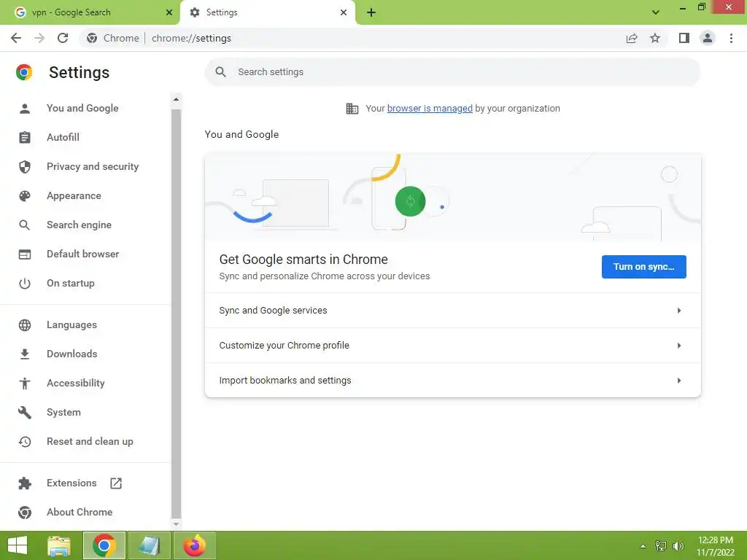Open the side panel icon
This screenshot has width=747, height=560.
[684, 38]
